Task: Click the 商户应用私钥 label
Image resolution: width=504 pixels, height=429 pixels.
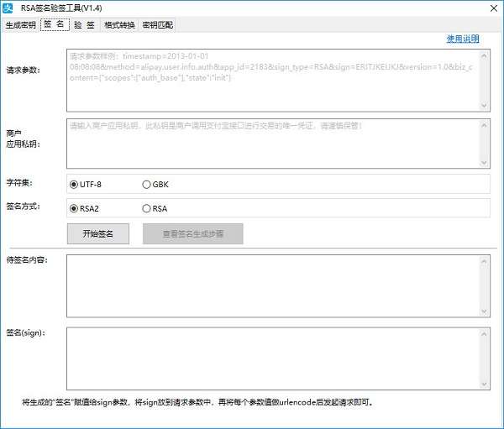Action: 24,139
